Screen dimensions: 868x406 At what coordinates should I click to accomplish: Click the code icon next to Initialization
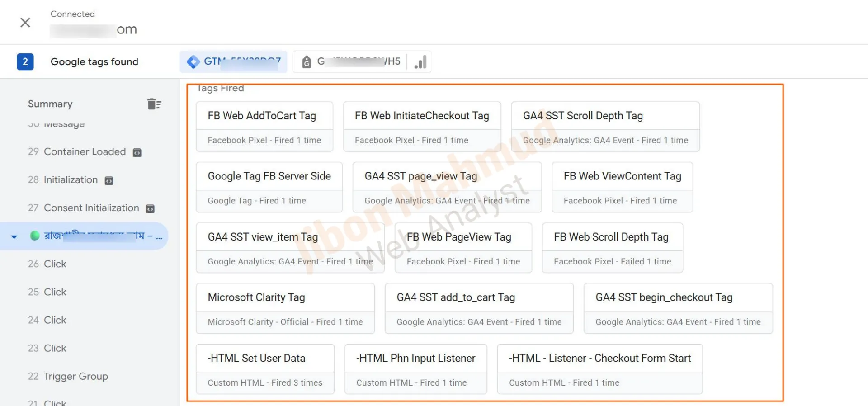pyautogui.click(x=109, y=181)
